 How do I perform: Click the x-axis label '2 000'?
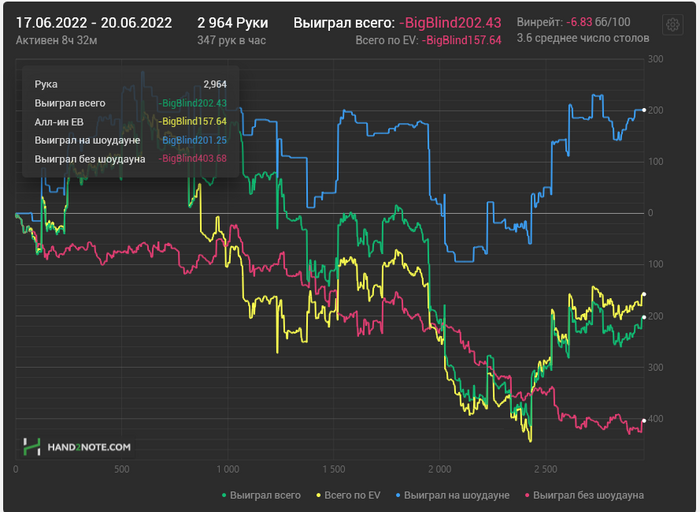(440, 469)
